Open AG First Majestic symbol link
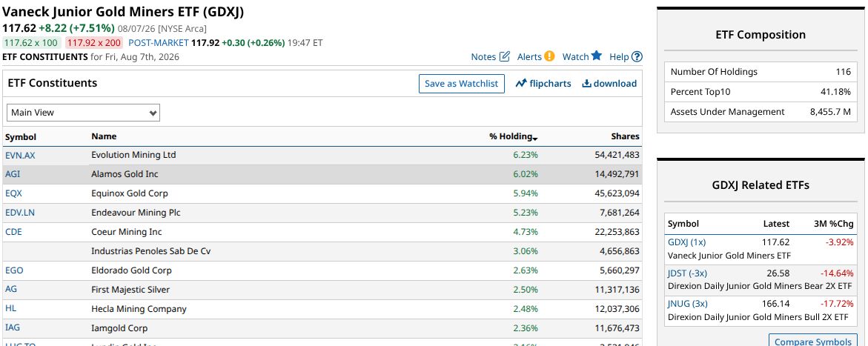This screenshot has height=346, width=868. (11, 289)
